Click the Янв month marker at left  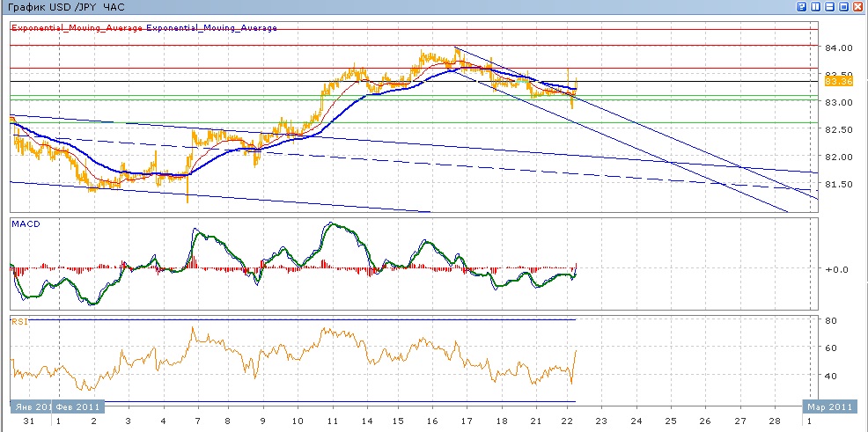(x=31, y=406)
